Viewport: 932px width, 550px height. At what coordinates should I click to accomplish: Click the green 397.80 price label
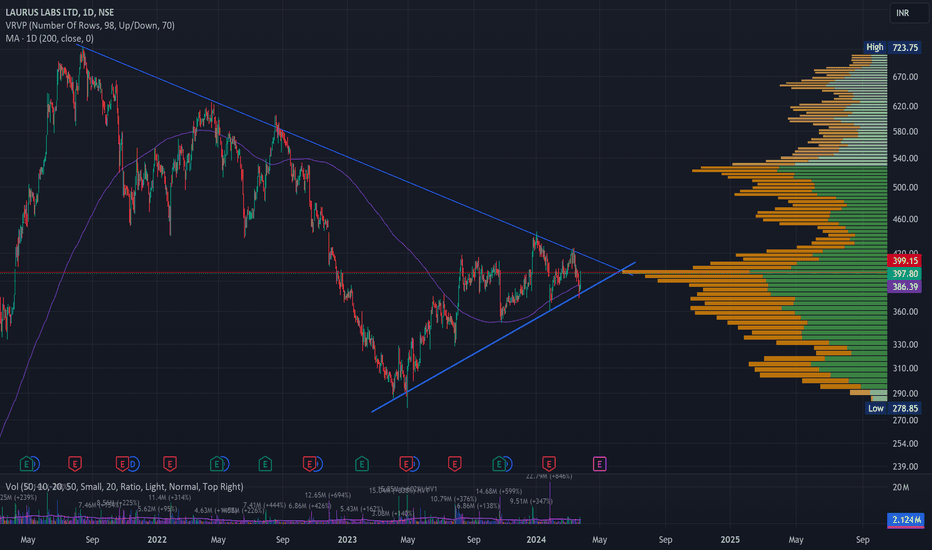tap(905, 274)
